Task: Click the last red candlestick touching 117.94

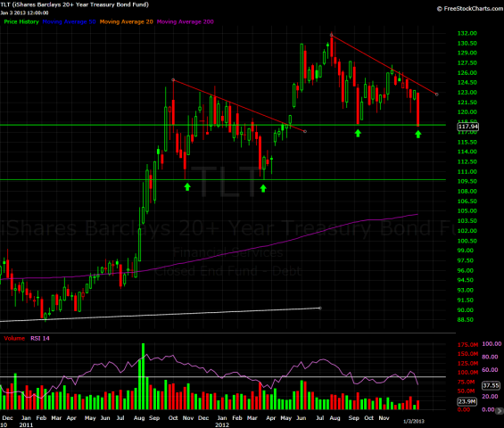Action: 417,110
